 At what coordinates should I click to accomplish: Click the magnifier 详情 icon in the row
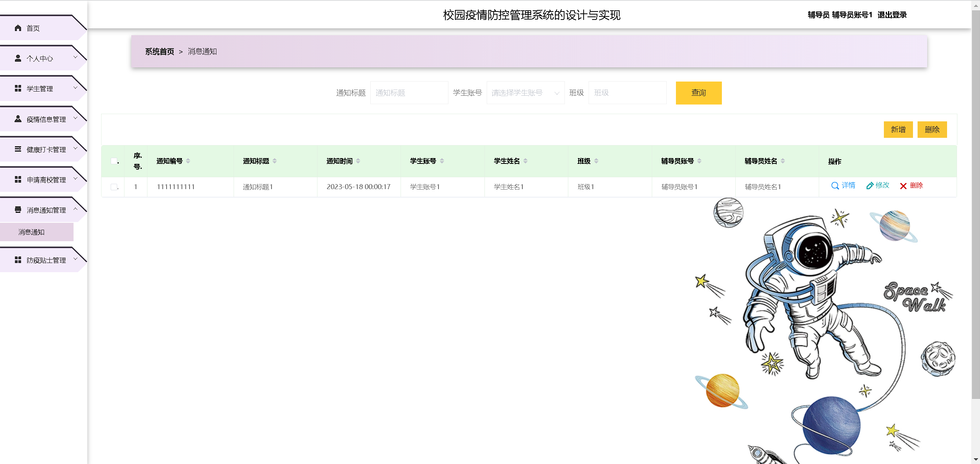coord(835,186)
